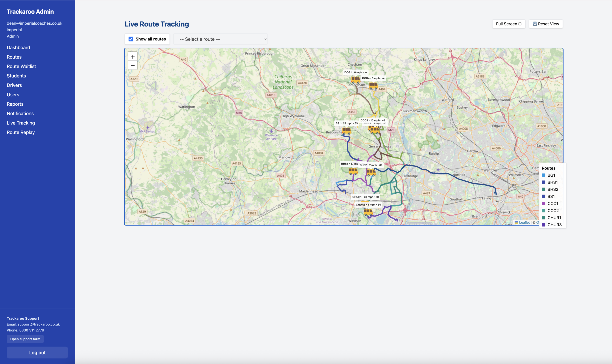Click the BG1 light blue legend swatch

543,175
